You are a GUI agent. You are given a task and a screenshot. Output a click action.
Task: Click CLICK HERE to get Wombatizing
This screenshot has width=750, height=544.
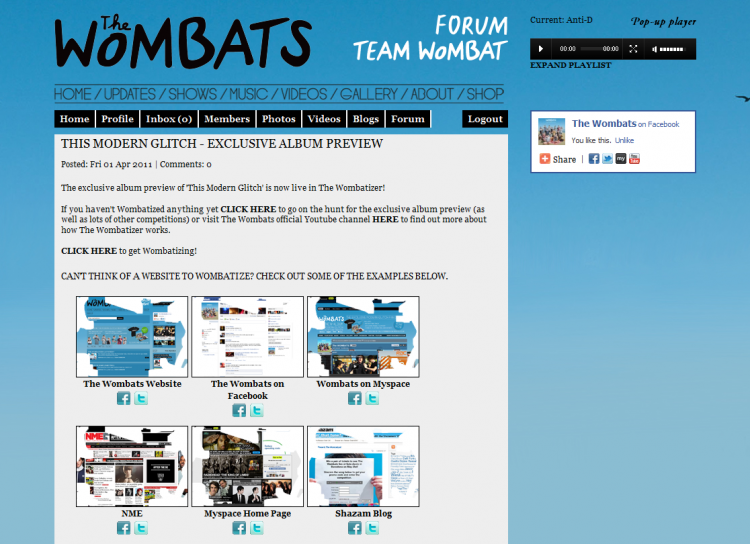coord(89,251)
